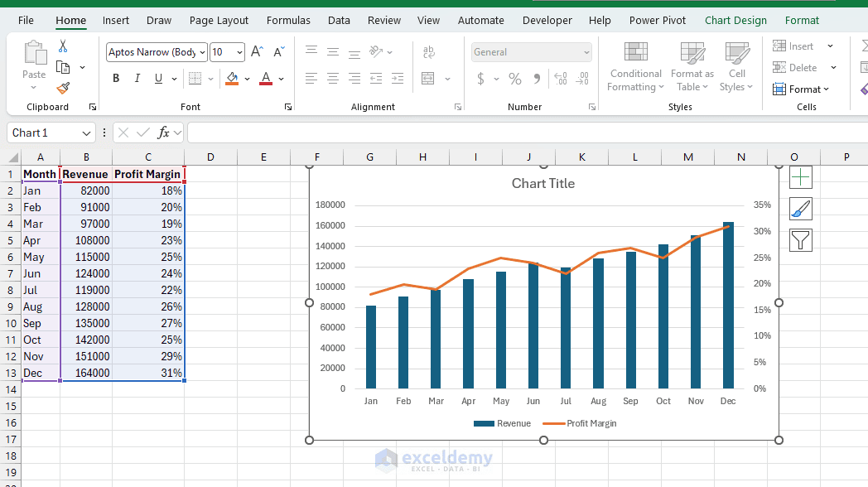Increase font size with the A-up icon
868x487 pixels.
pos(257,52)
